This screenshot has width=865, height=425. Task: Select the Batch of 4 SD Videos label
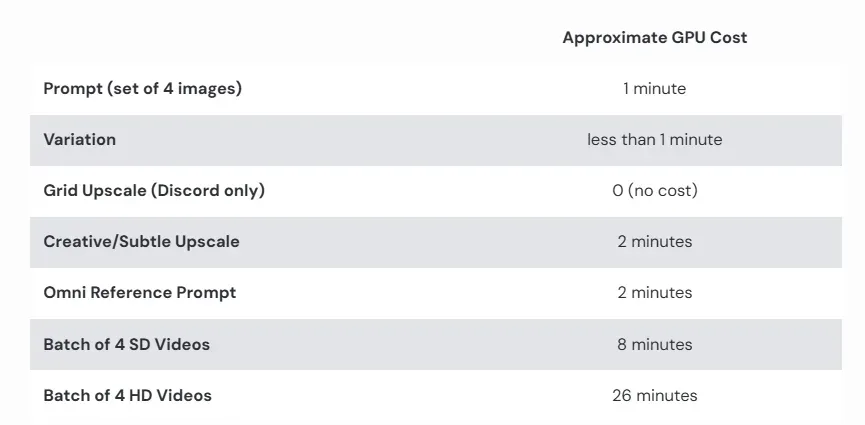coord(126,344)
